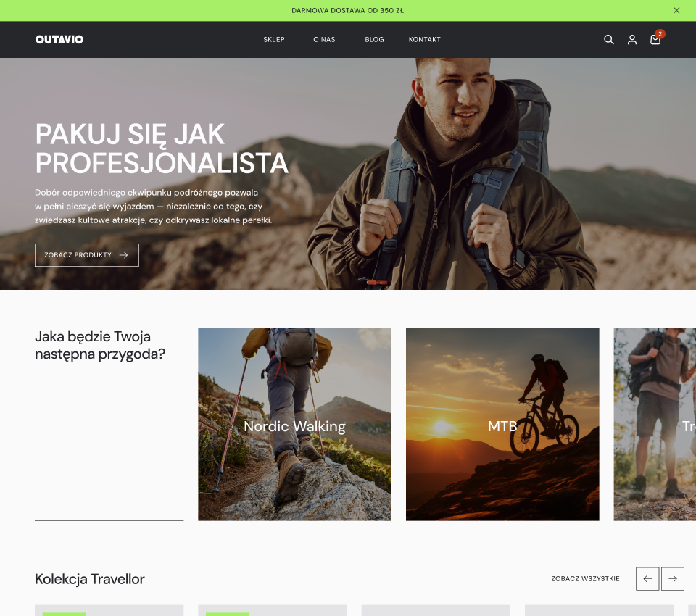The image size is (696, 616).
Task: Select the Nordic Walking category card
Action: 294,424
